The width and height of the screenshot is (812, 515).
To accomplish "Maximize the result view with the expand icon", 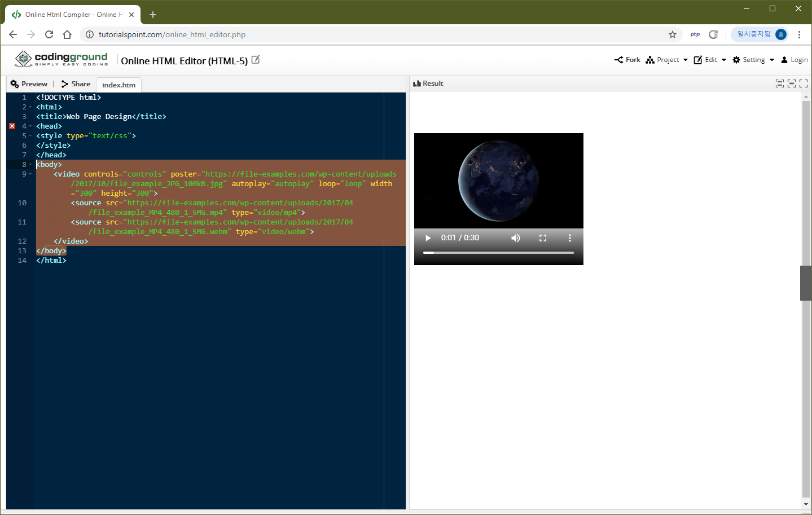I will [804, 83].
